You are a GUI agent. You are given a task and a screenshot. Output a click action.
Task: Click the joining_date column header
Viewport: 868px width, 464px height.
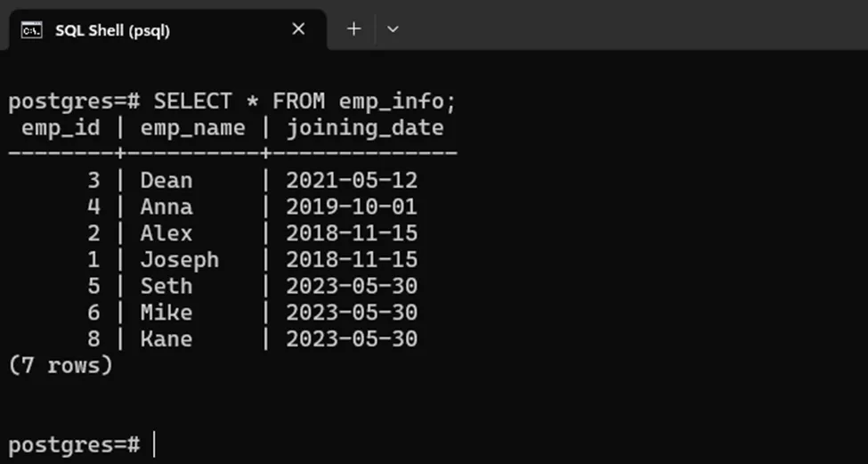pyautogui.click(x=364, y=128)
